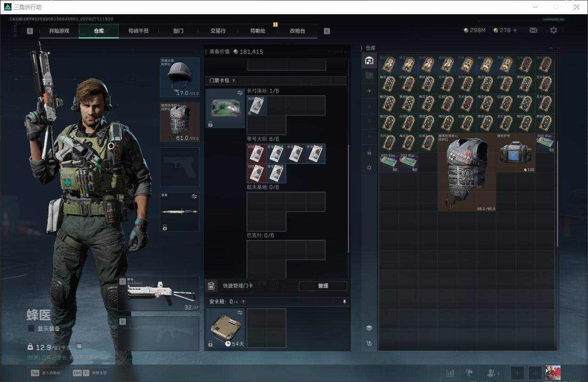Click the swap arrows on the keycard case
The height and width of the screenshot is (382, 588).
[240, 93]
